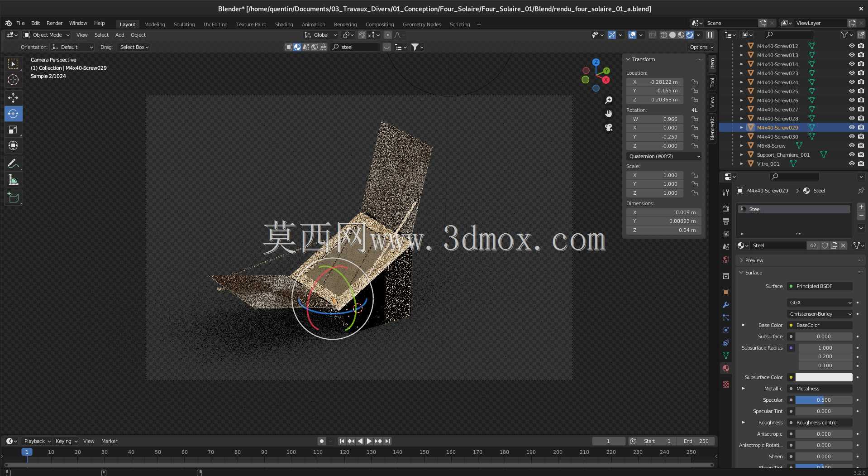Screen dimensions: 868x476
Task: Open World properties tab
Action: pyautogui.click(x=726, y=260)
